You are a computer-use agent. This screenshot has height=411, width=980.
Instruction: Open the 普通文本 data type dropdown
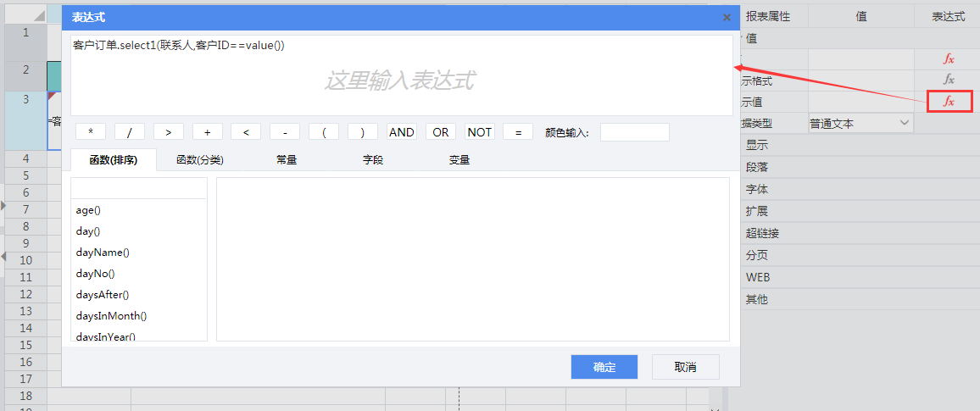[x=860, y=124]
